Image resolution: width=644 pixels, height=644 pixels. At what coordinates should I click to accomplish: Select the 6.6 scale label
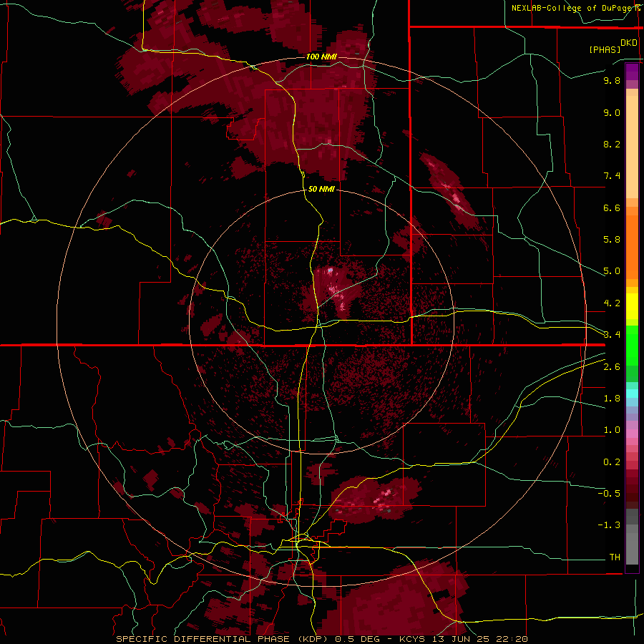pyautogui.click(x=612, y=208)
